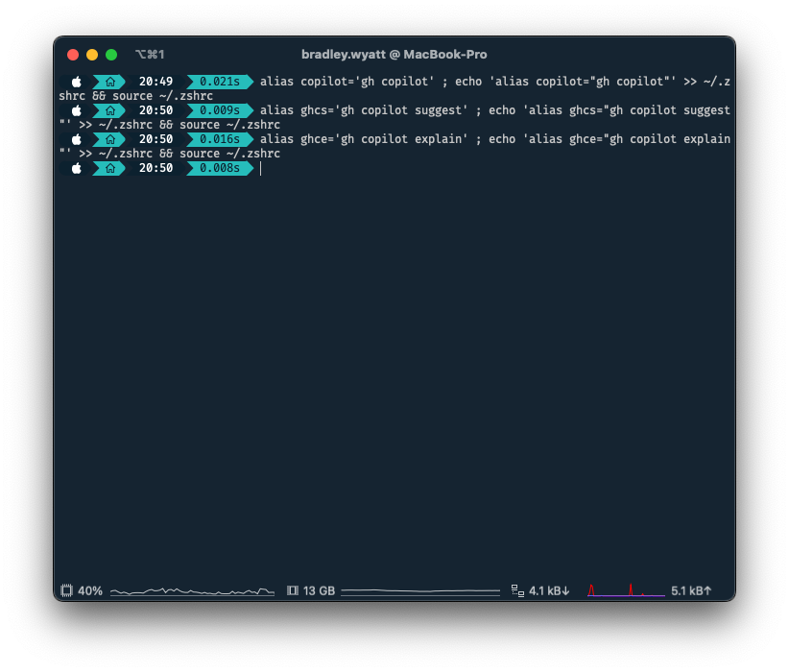Click the yellow minimize window button
The width and height of the screenshot is (789, 672).
(92, 55)
